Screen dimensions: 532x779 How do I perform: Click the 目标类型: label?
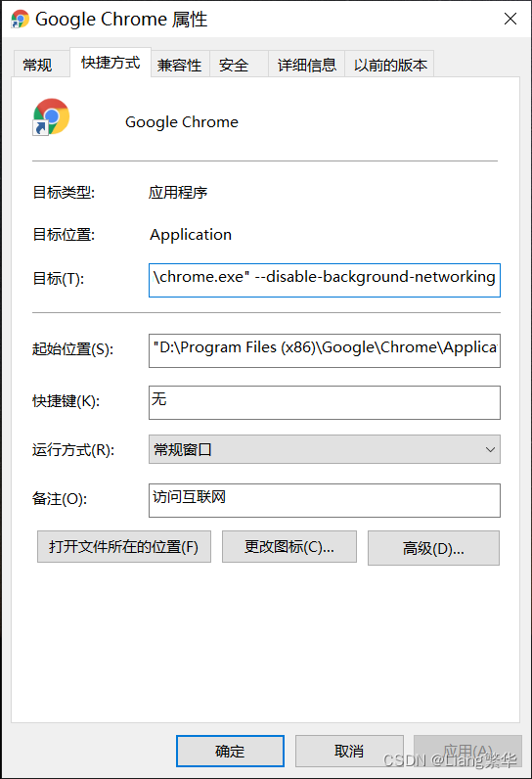point(64,192)
